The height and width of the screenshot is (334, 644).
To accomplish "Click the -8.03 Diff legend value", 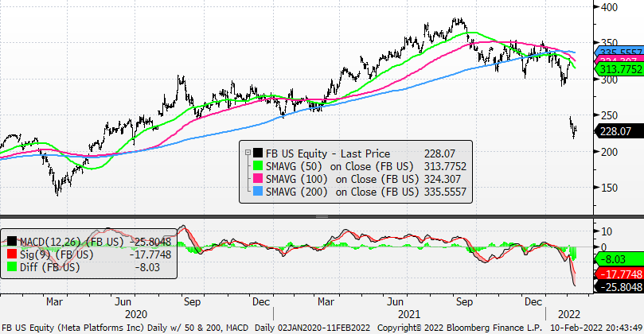I will coord(147,267).
